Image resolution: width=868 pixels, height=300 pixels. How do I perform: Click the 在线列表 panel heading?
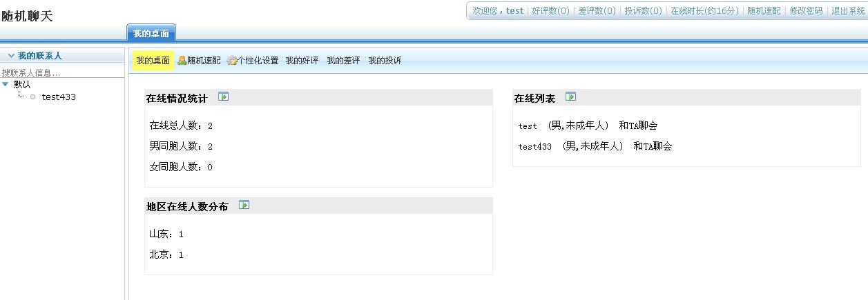coord(534,99)
